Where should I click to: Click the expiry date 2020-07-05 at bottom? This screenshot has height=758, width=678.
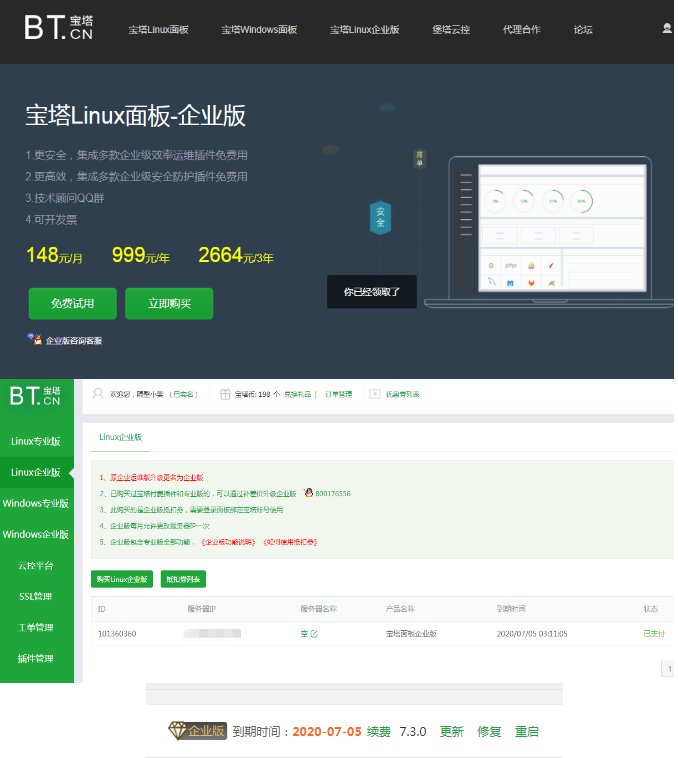pos(327,731)
